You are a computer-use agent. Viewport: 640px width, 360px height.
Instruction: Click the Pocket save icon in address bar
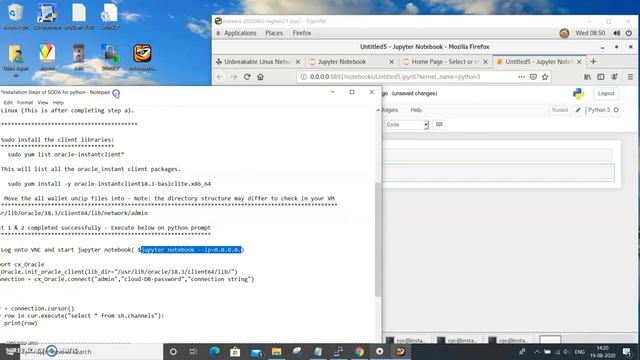pyautogui.click(x=533, y=77)
